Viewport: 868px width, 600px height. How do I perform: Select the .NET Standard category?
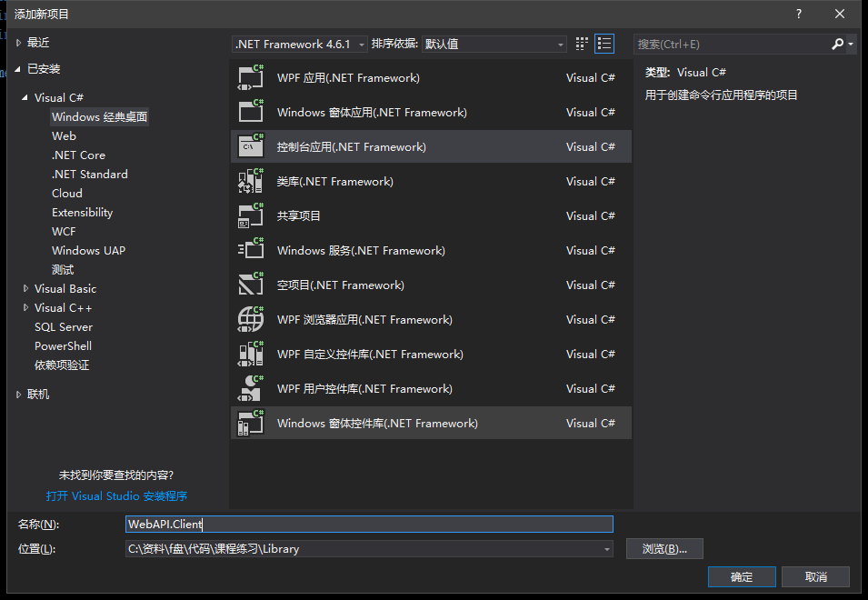pyautogui.click(x=90, y=175)
